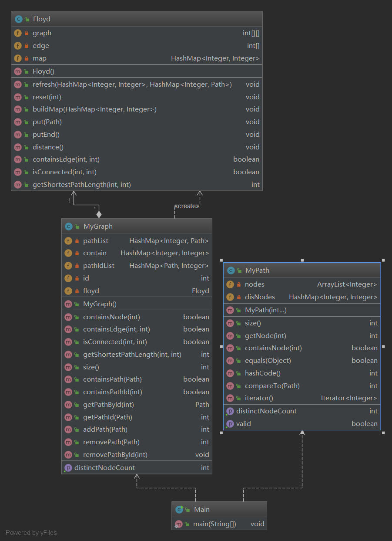Click the Main class runnable icon
392x541 pixels.
[x=179, y=510]
